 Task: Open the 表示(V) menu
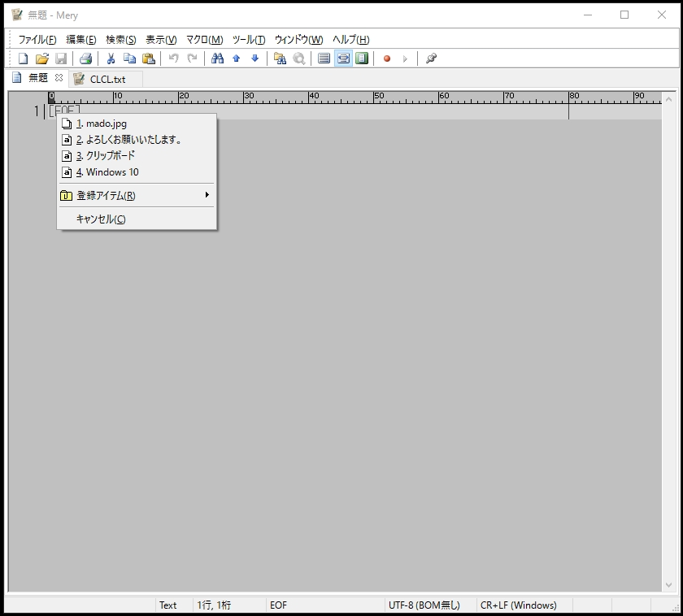pyautogui.click(x=161, y=40)
